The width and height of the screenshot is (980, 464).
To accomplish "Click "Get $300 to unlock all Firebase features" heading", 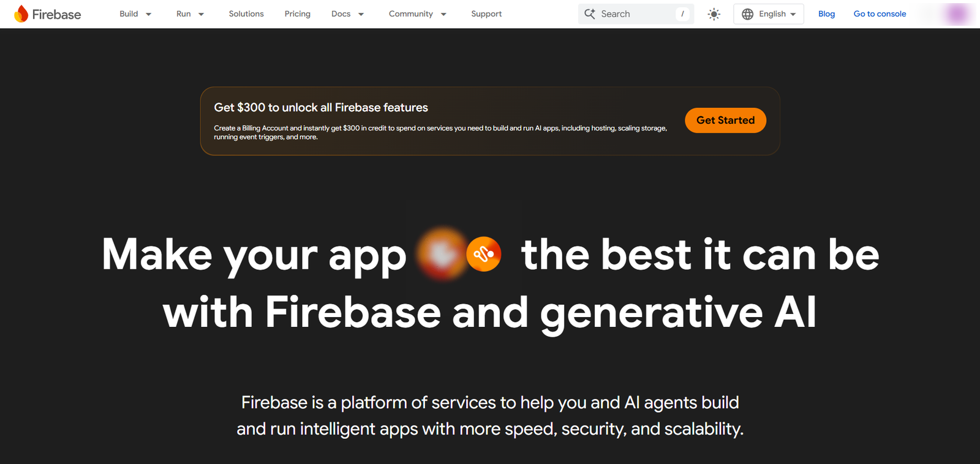I will pyautogui.click(x=321, y=107).
